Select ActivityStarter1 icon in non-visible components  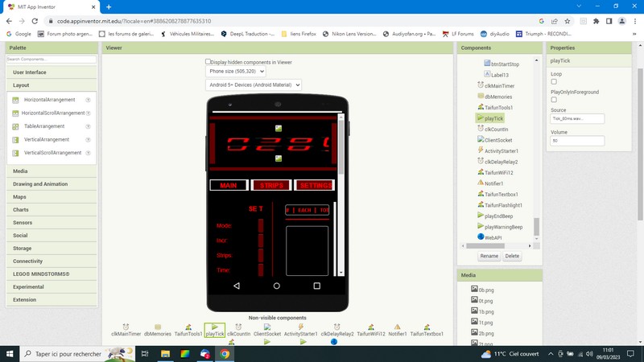[301, 327]
